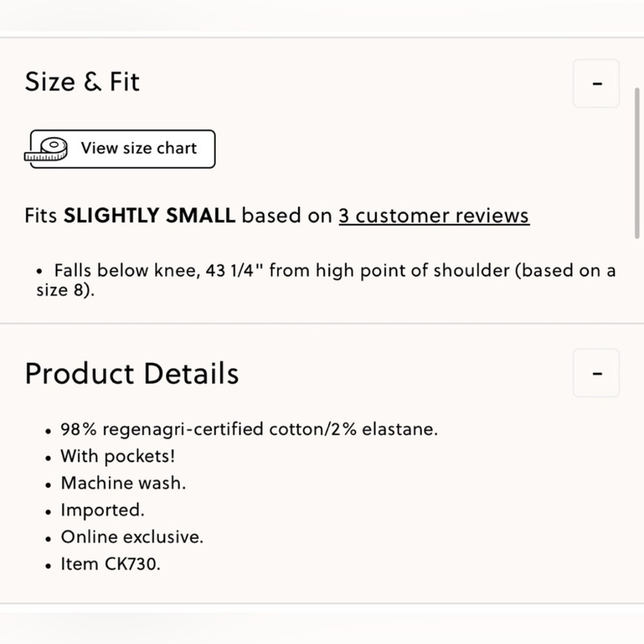Screen dimensions: 644x644
Task: Click the 43 1/4" measurement text
Action: coord(234,271)
